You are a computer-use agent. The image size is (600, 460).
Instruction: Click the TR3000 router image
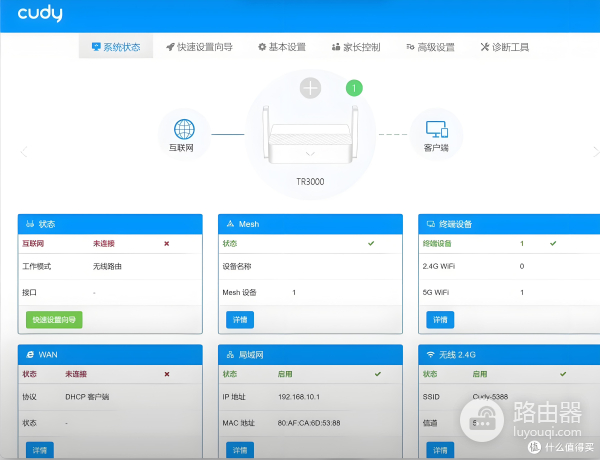click(x=310, y=140)
